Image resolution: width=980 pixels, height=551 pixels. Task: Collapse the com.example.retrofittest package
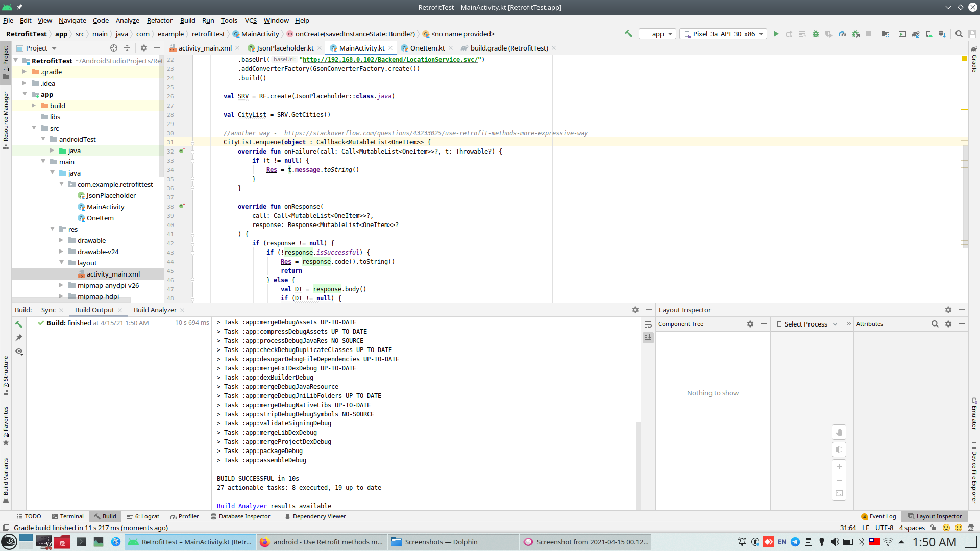(62, 184)
